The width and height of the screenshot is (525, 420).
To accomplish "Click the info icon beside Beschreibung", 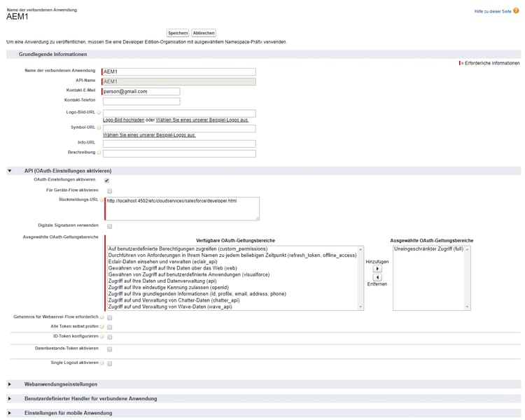I will (99, 153).
